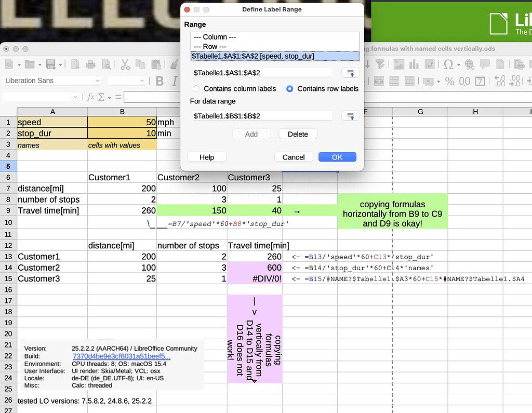Apply percent format using the % icon

click(450, 82)
